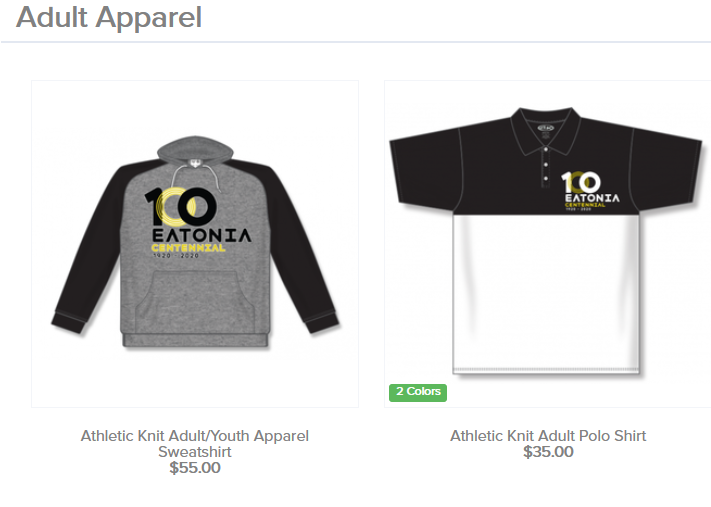The width and height of the screenshot is (711, 507).
Task: Click the polo's right black sleeve
Action: click(667, 168)
